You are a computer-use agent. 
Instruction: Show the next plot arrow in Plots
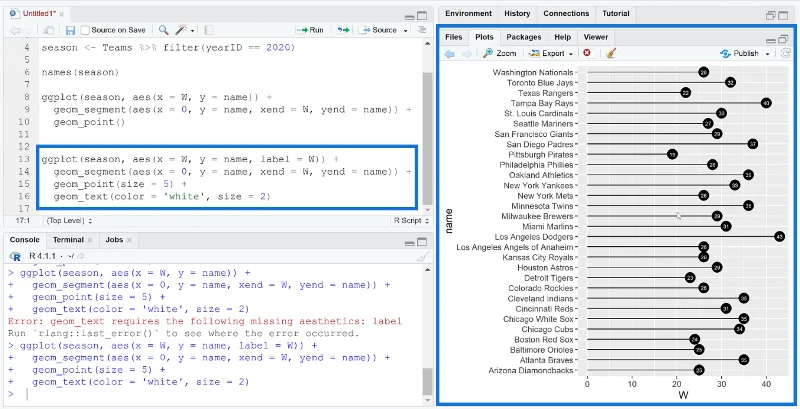click(466, 54)
